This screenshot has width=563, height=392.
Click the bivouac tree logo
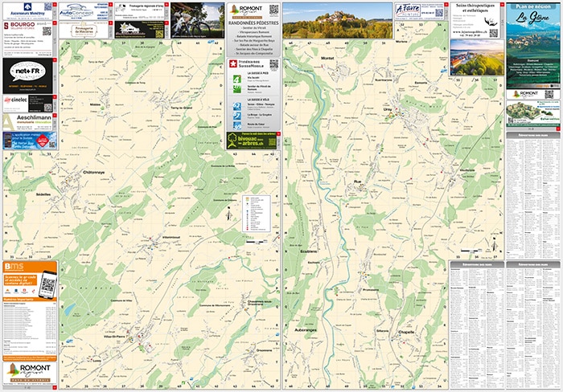pos(232,141)
